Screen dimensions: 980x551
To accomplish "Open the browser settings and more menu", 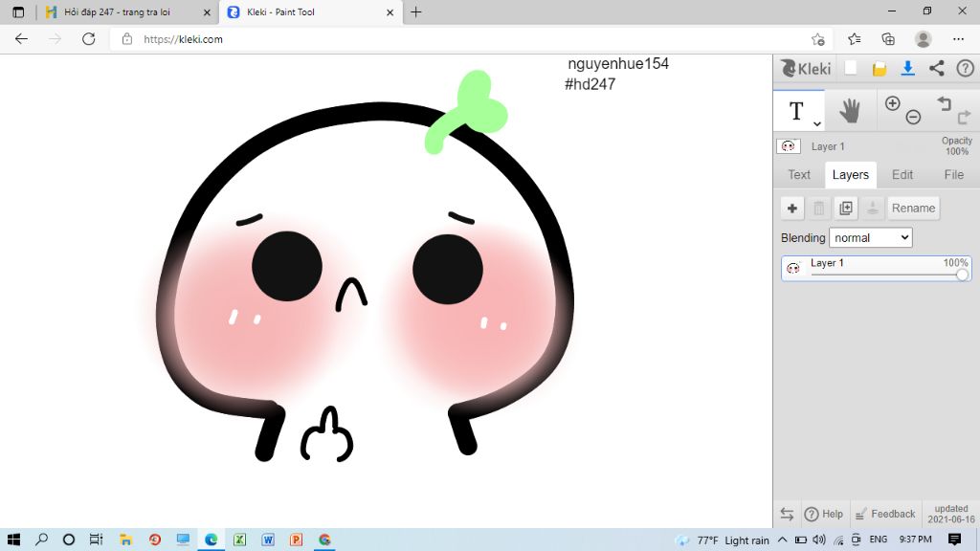I will [x=958, y=39].
